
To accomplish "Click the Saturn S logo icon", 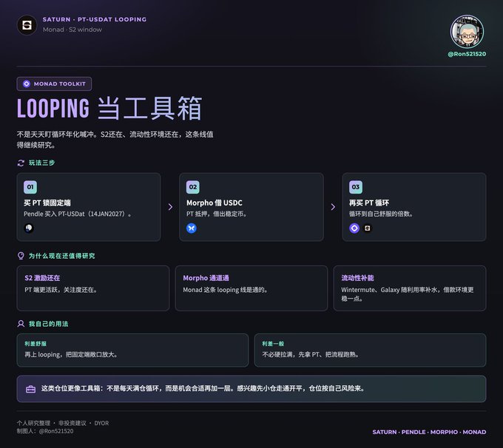I will coord(27,25).
